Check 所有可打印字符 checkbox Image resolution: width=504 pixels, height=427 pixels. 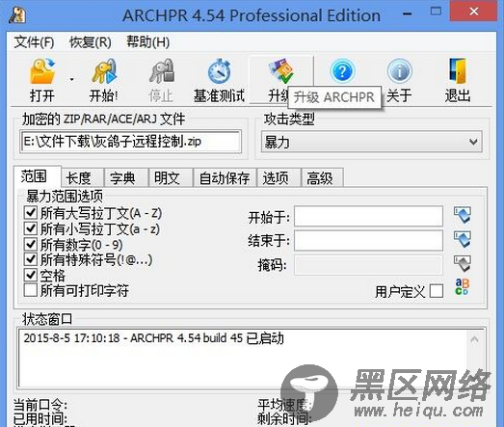pos(31,290)
